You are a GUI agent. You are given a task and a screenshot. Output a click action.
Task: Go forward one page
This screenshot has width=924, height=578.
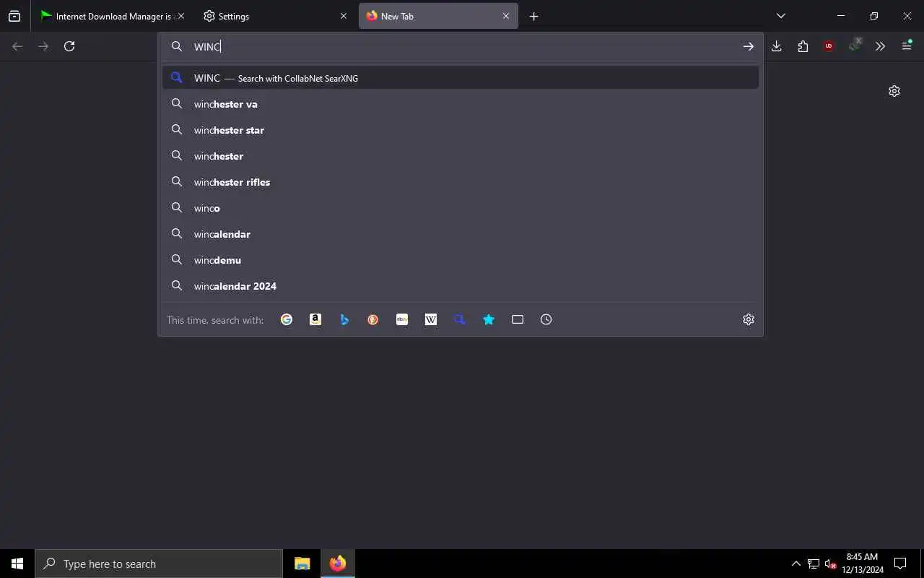[43, 46]
